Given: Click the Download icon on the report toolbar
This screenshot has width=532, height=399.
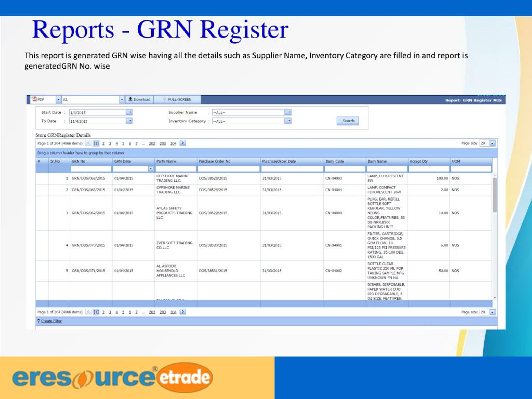Looking at the screenshot, I should click(x=130, y=99).
